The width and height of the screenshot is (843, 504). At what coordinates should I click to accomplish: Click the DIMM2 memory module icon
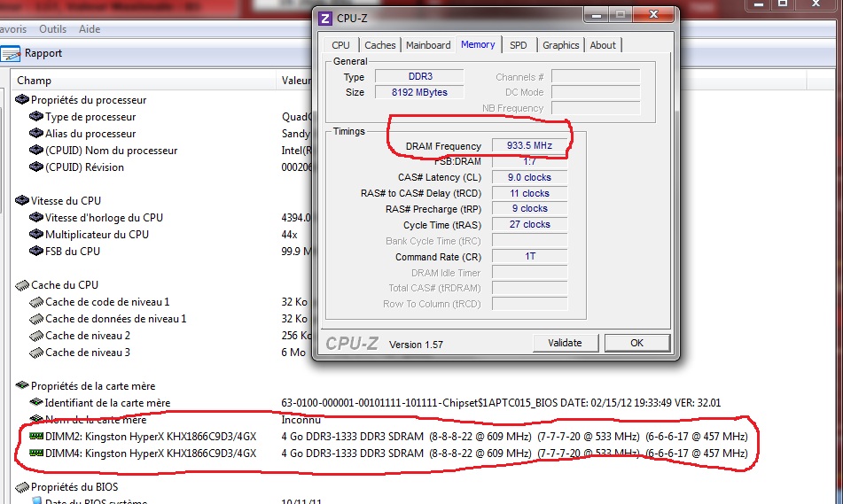36,437
